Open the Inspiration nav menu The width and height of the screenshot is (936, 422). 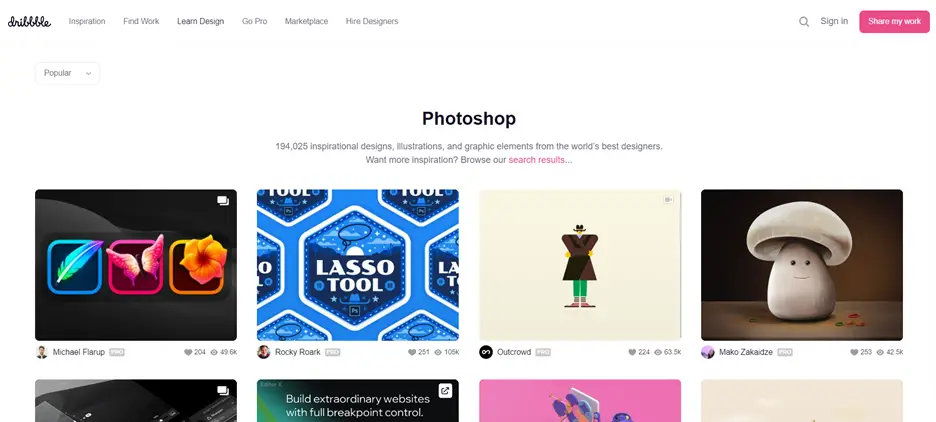(x=87, y=21)
